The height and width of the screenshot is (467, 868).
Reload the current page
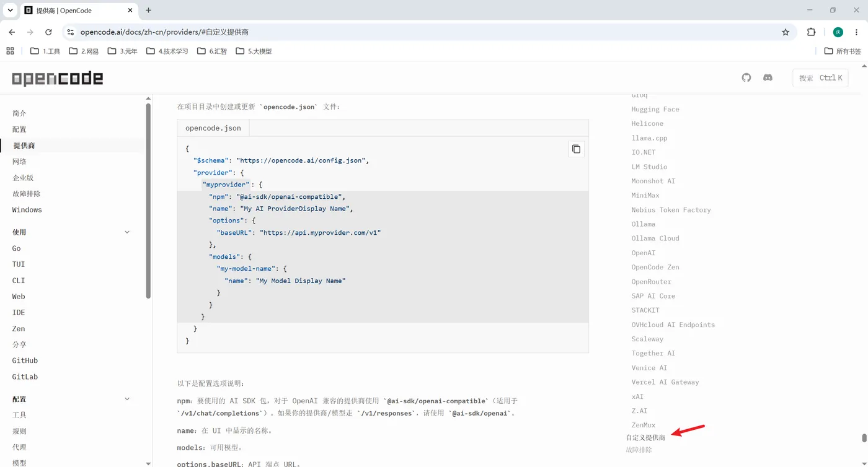[x=48, y=32]
